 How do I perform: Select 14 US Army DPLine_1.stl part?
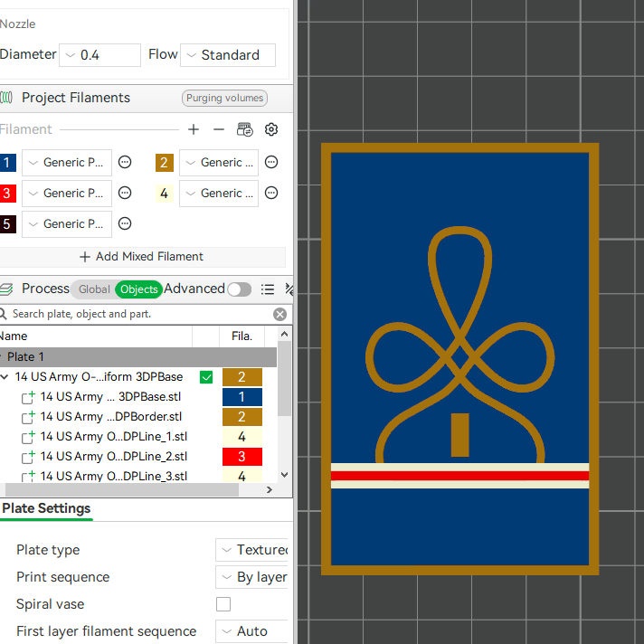[114, 437]
